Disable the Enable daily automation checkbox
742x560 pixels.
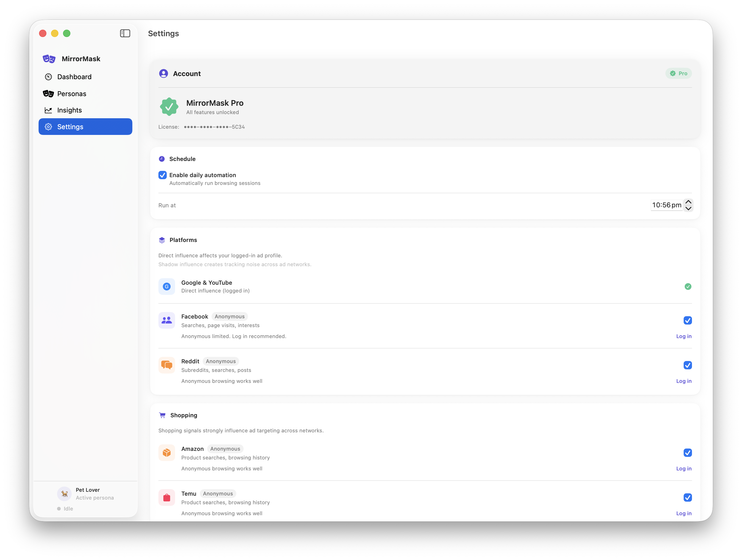(x=162, y=175)
